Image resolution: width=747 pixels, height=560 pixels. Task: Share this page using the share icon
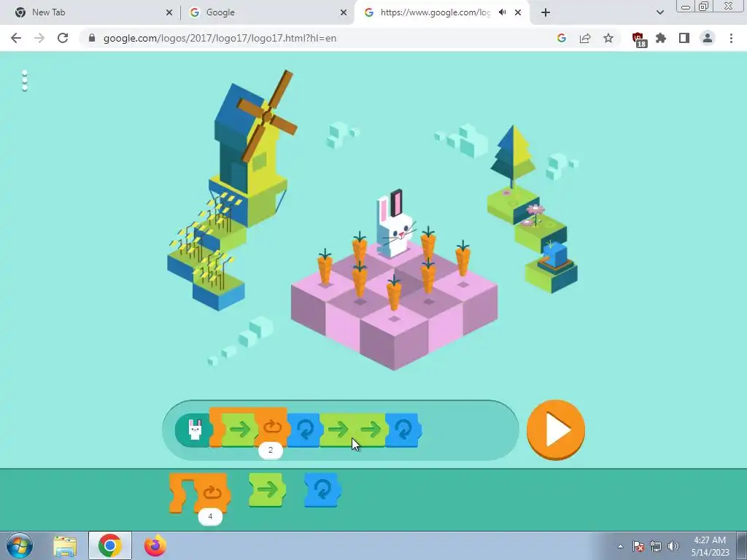585,38
